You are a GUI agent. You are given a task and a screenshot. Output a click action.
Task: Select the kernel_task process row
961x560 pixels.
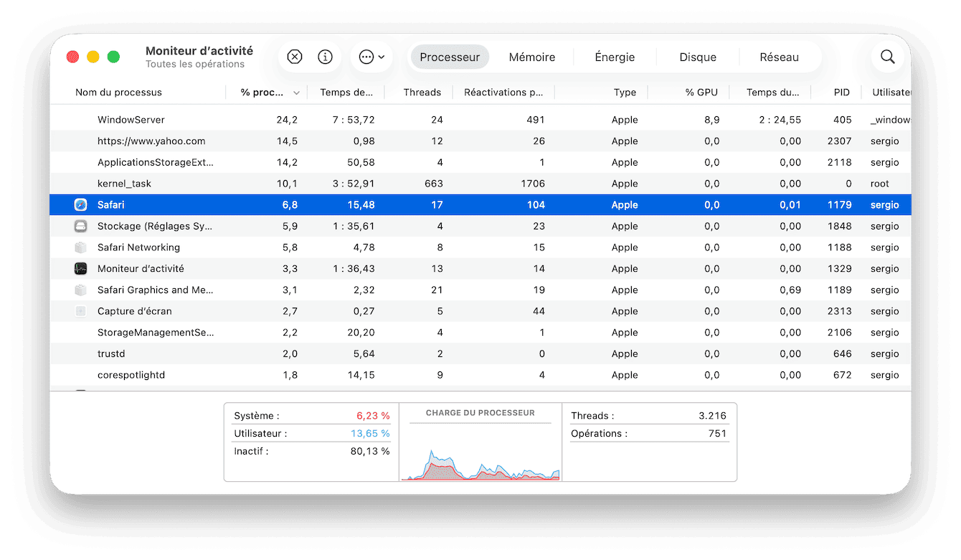287,184
